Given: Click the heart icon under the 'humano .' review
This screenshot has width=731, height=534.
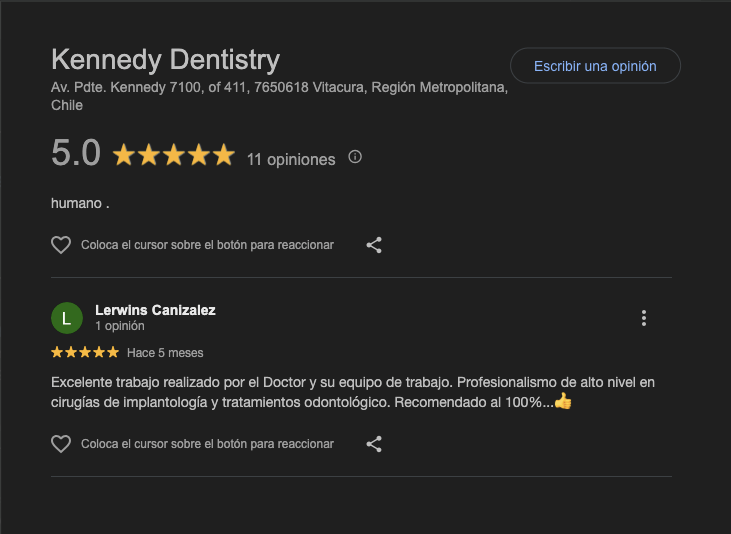Looking at the screenshot, I should coord(61,244).
